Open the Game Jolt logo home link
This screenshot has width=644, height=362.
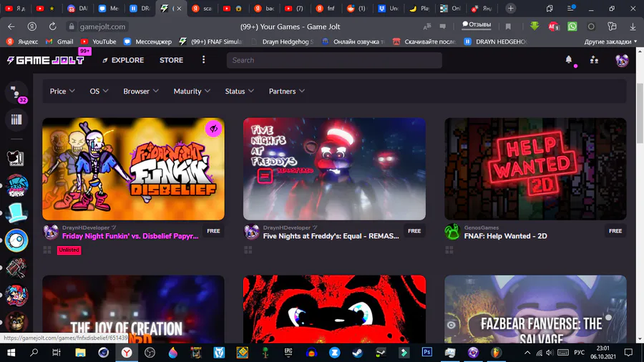click(x=46, y=60)
